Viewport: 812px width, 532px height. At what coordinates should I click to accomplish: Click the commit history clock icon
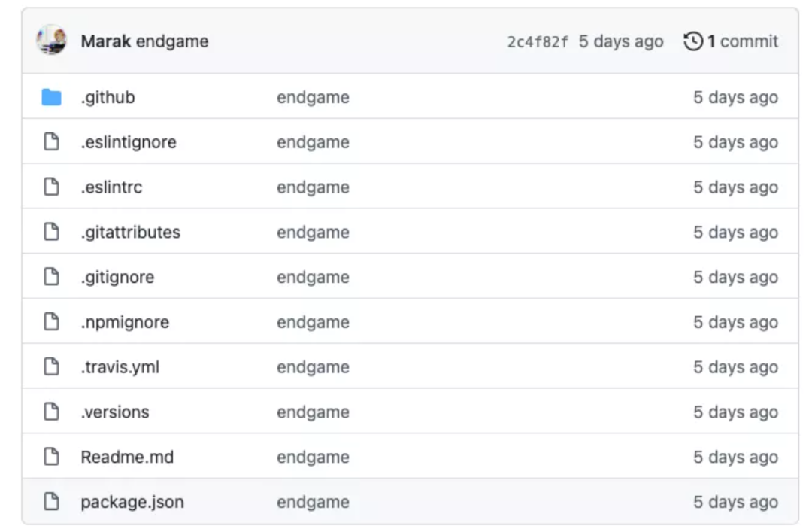tap(692, 41)
